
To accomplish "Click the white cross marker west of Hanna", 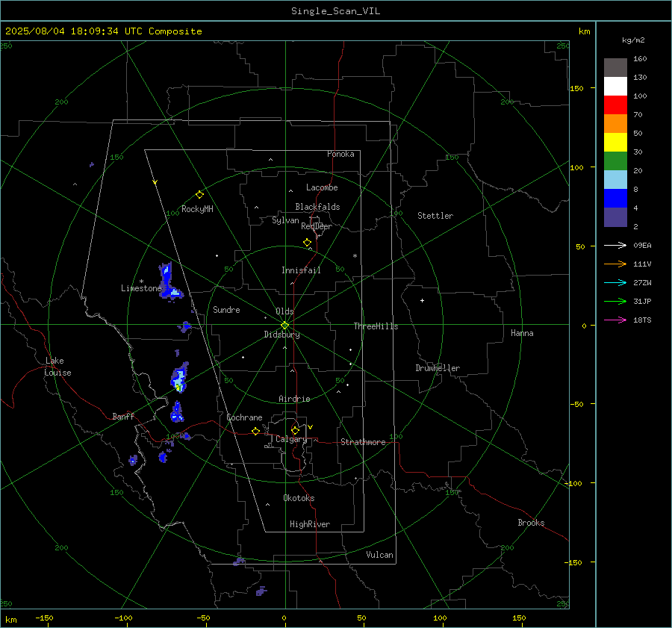I will coord(422,300).
